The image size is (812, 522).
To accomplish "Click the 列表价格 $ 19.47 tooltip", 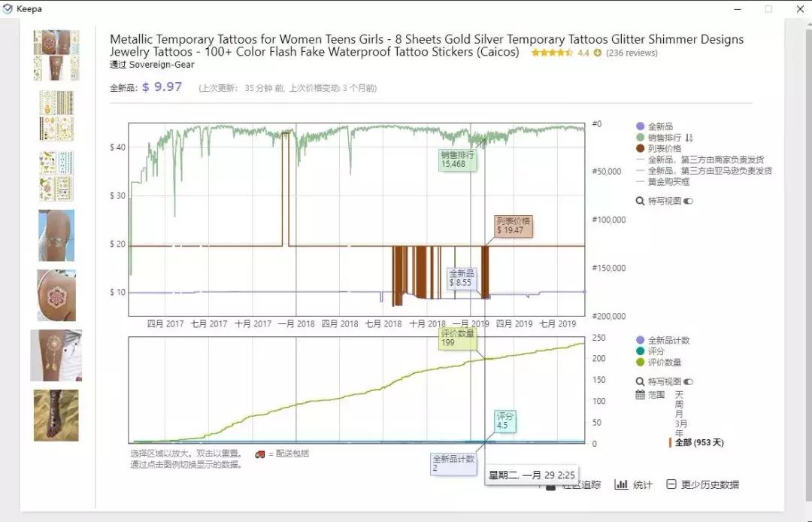I will 513,226.
